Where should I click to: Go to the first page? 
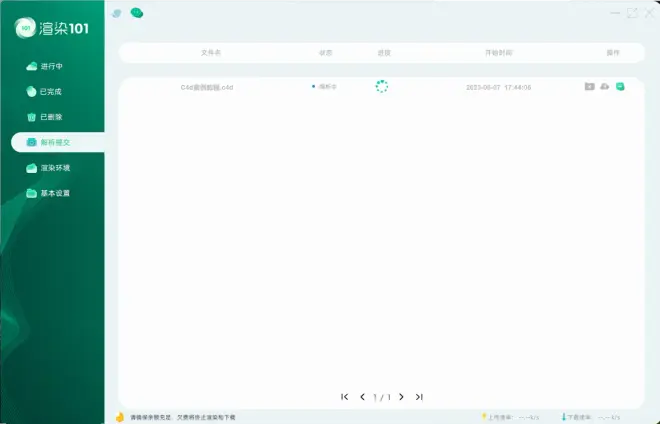pyautogui.click(x=345, y=397)
